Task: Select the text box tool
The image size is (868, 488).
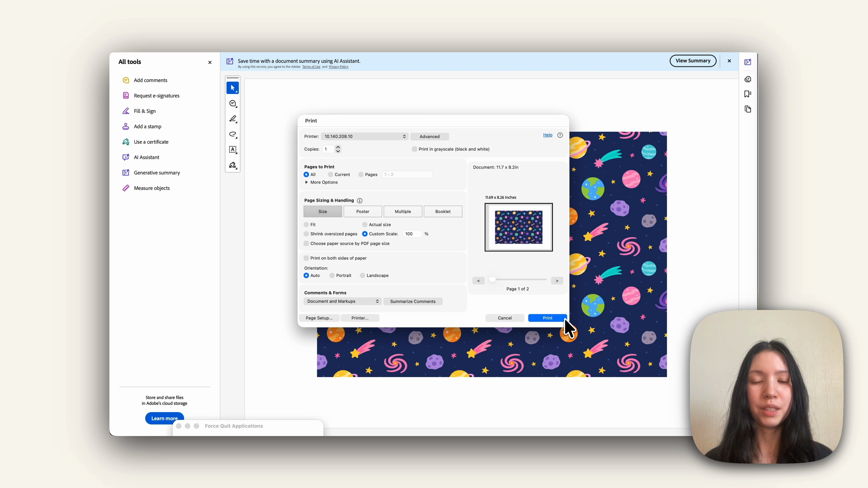Action: [x=233, y=150]
